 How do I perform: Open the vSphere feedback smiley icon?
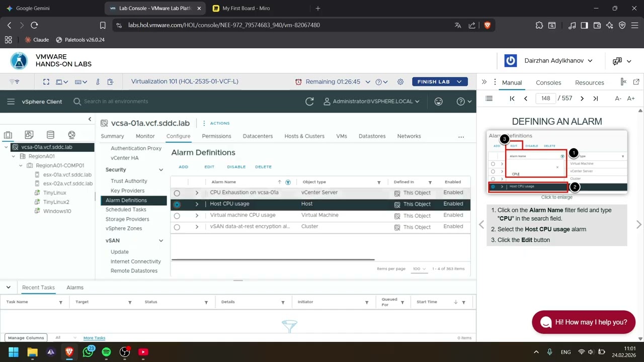(439, 102)
